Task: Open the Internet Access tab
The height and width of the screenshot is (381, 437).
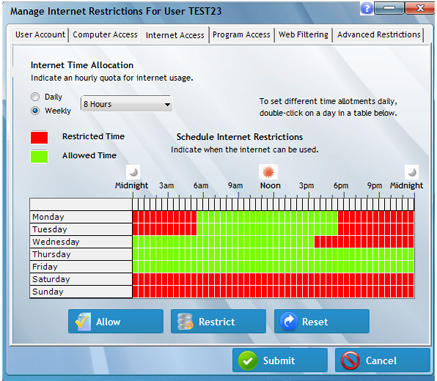Action: [x=175, y=35]
